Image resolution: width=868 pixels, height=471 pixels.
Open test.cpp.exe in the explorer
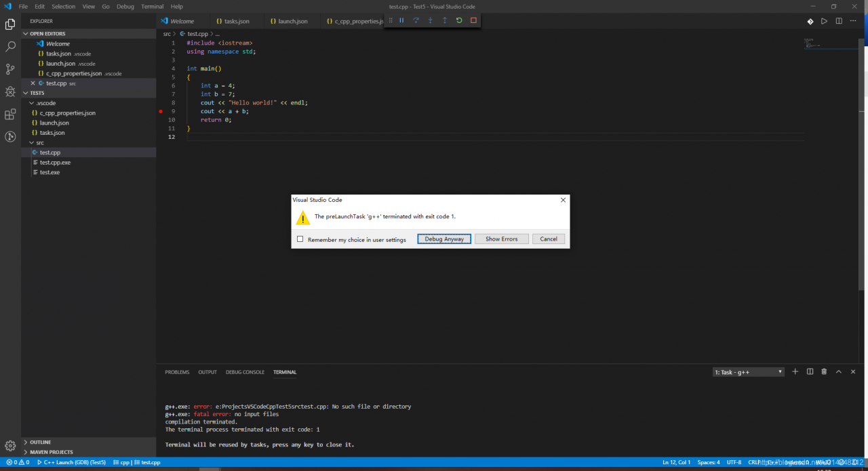55,163
